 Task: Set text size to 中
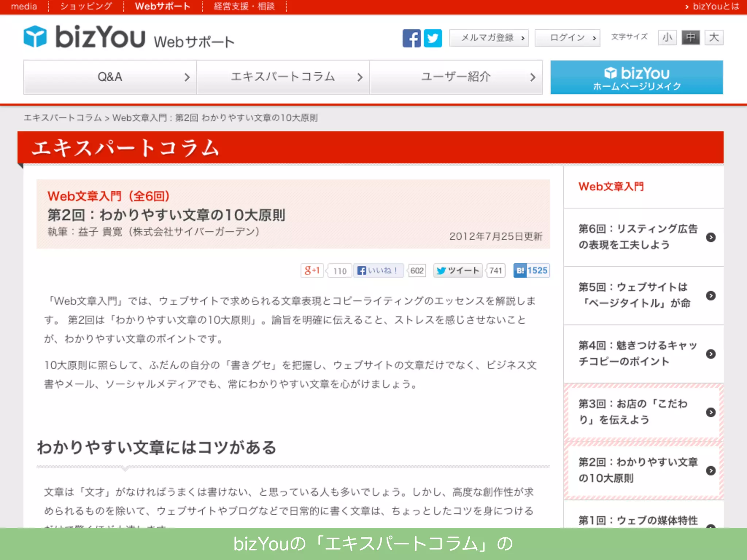coord(690,37)
